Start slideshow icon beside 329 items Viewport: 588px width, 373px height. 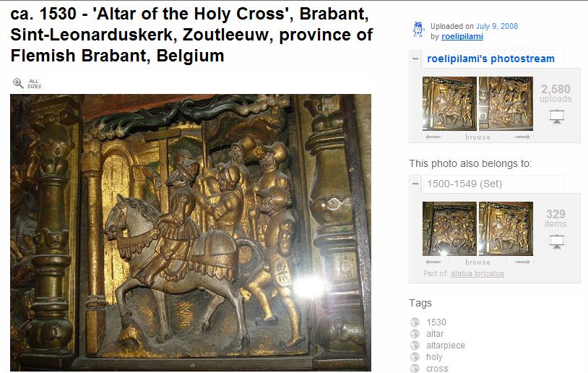(556, 241)
